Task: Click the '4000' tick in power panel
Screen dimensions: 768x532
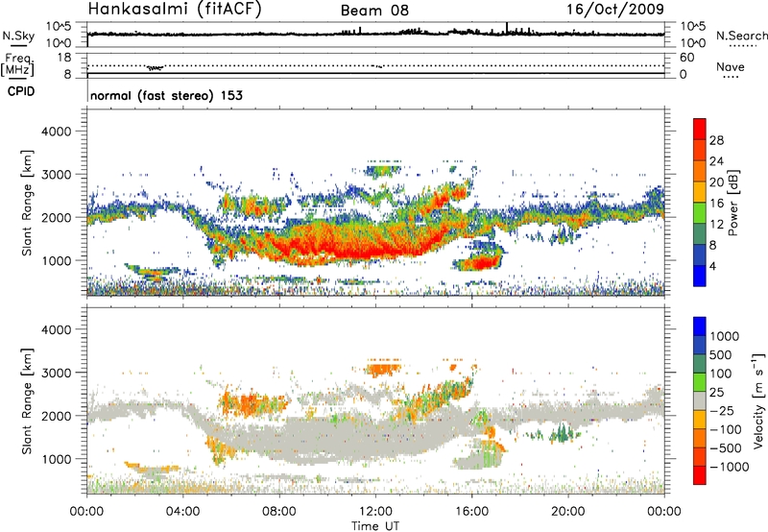Action: pos(56,132)
